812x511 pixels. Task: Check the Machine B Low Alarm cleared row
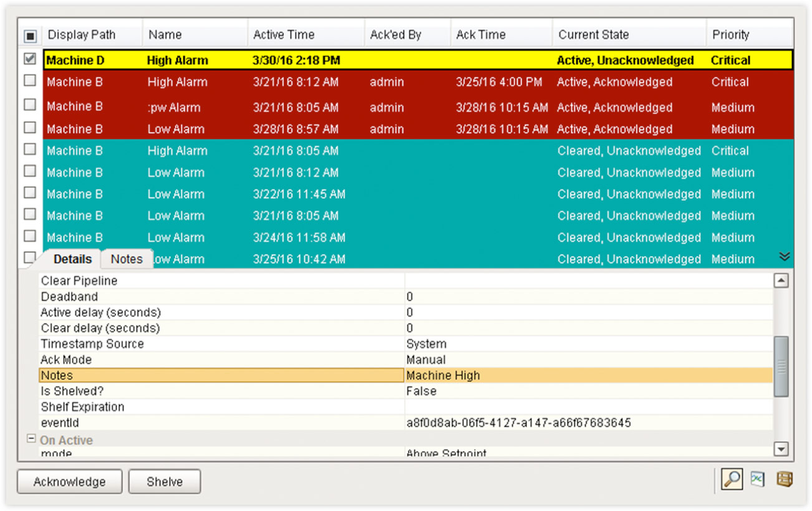(x=29, y=171)
